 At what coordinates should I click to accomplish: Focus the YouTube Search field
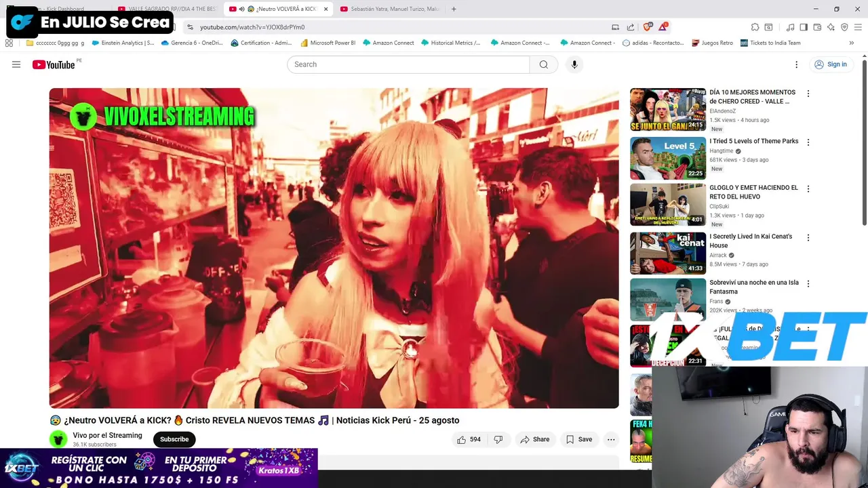pyautogui.click(x=408, y=64)
